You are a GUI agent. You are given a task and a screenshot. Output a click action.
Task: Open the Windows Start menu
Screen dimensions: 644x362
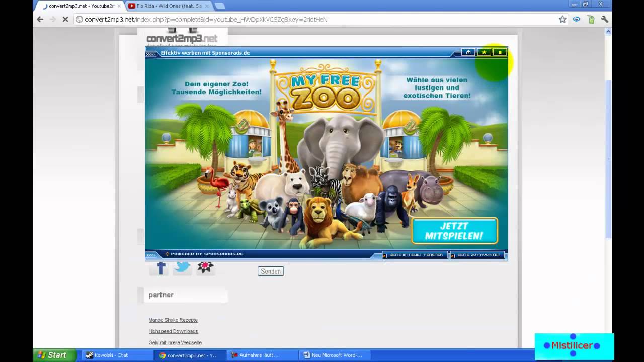pyautogui.click(x=55, y=355)
